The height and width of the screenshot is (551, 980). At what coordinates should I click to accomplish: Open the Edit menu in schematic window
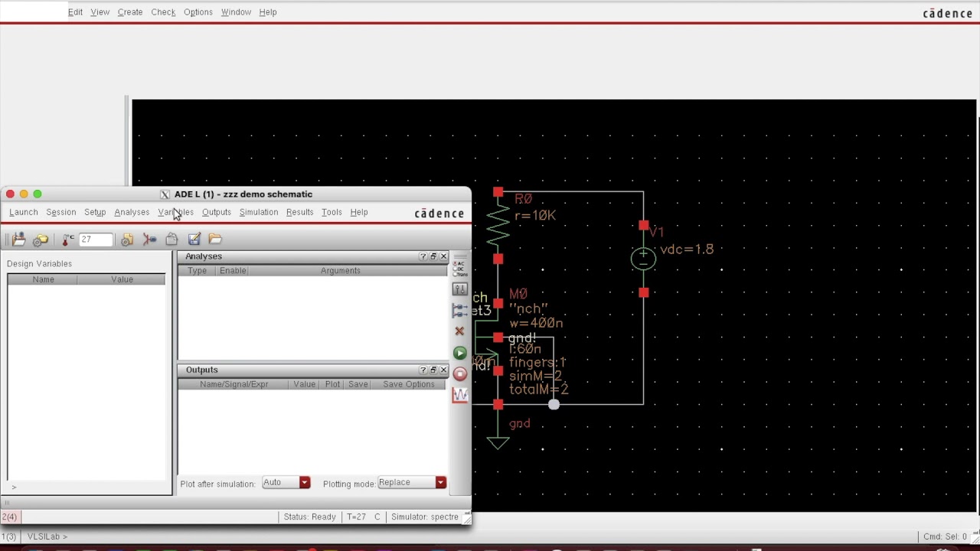point(75,12)
